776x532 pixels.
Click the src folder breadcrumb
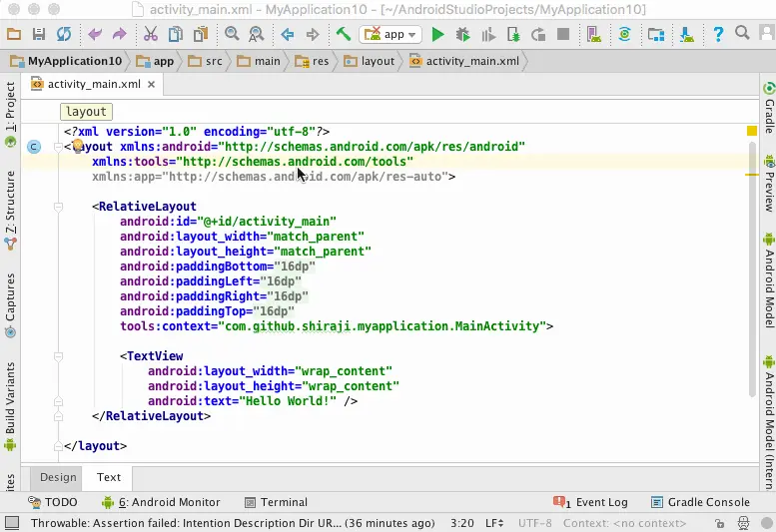pyautogui.click(x=206, y=61)
